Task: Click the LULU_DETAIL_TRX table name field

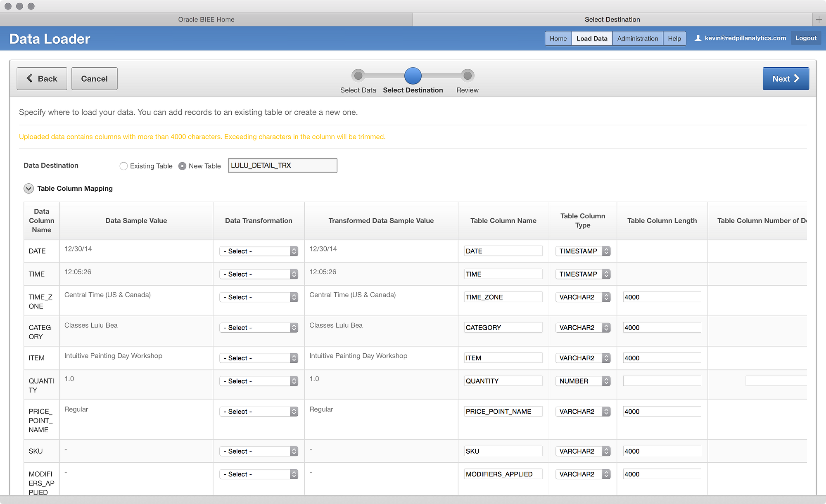Action: pos(282,166)
